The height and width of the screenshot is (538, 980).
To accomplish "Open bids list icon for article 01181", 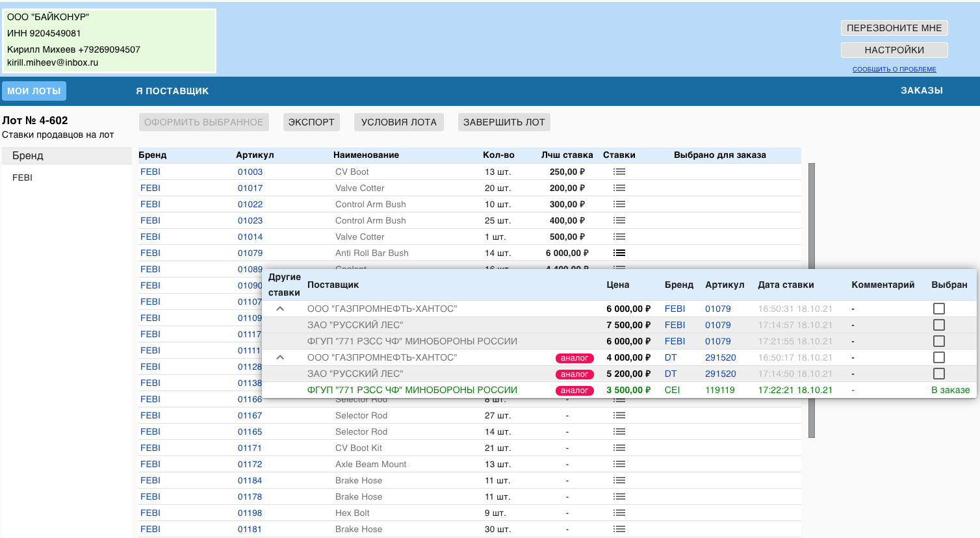I will [619, 529].
